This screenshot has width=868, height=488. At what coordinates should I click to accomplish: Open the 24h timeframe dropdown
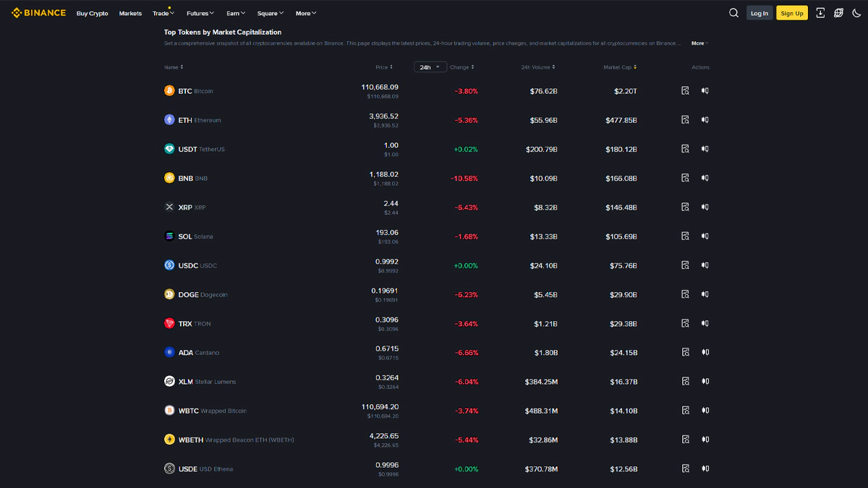pyautogui.click(x=430, y=67)
